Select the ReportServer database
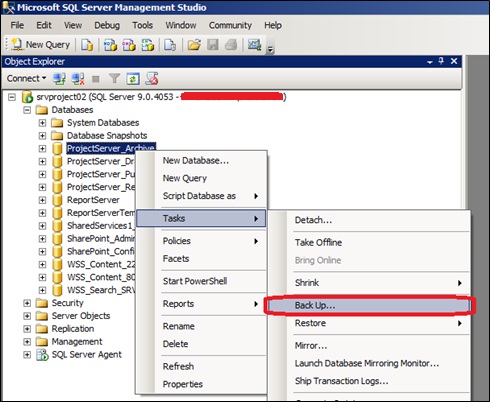This screenshot has width=490, height=402. pos(93,200)
